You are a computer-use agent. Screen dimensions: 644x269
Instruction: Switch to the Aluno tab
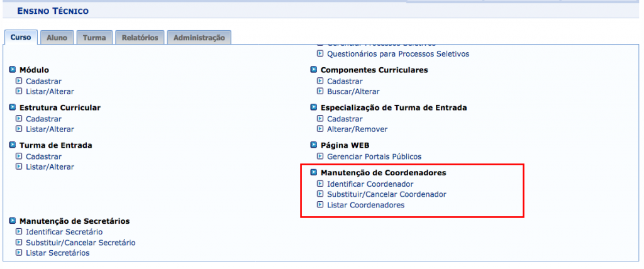pos(57,38)
